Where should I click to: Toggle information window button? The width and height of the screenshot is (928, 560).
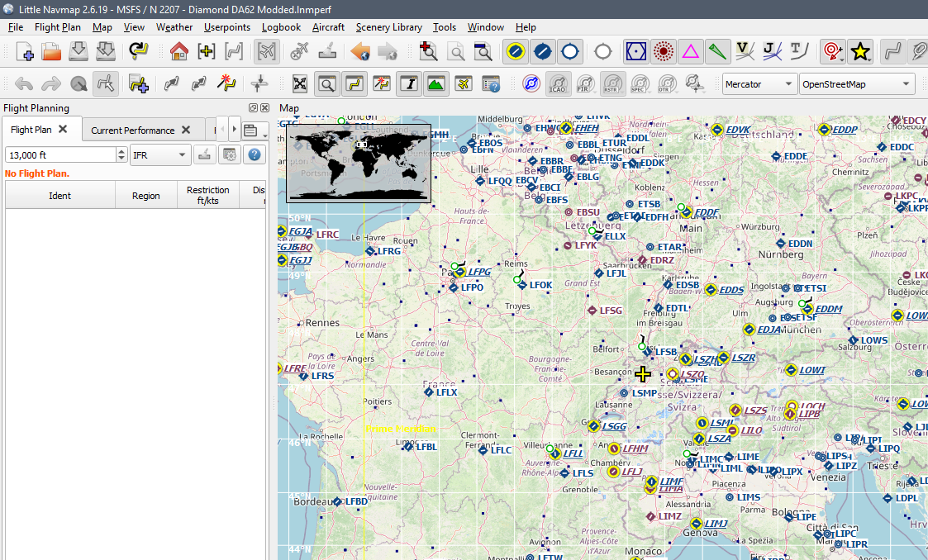click(409, 84)
